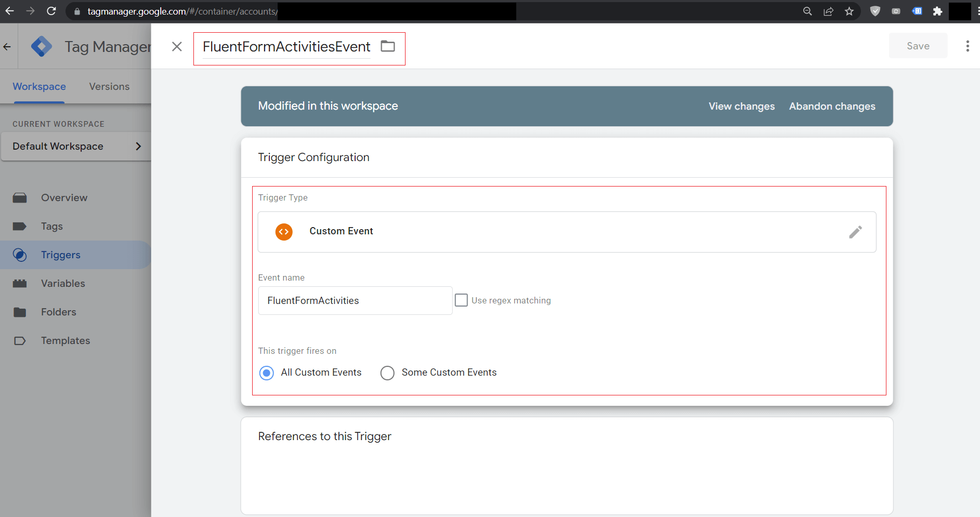Click Abandon changes link
980x517 pixels.
click(832, 107)
